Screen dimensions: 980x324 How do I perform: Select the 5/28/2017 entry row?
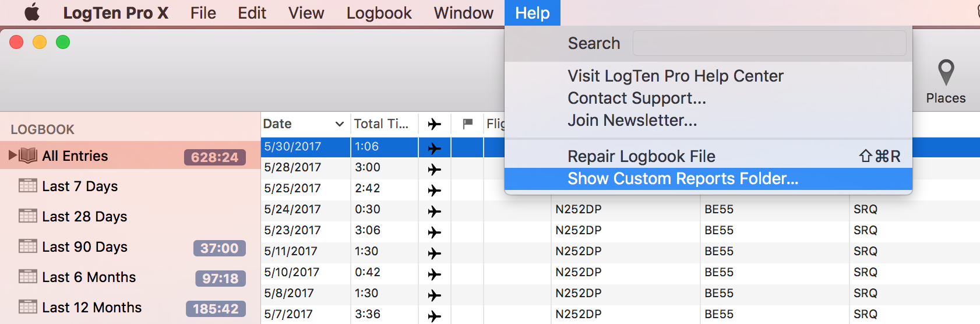pos(621,168)
